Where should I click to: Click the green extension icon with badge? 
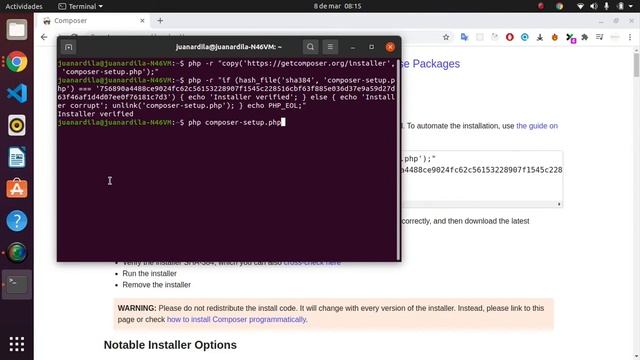tap(570, 38)
